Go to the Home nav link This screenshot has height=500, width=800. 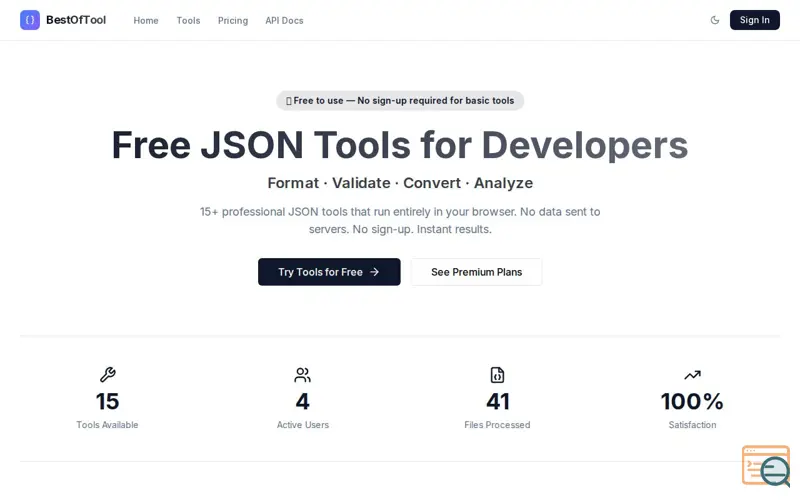[x=146, y=20]
